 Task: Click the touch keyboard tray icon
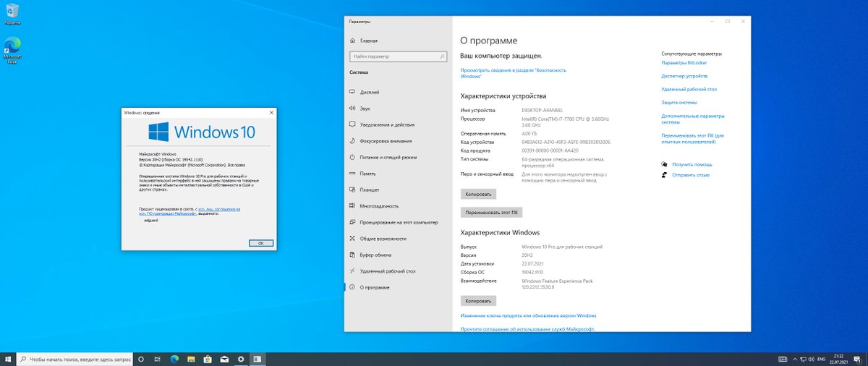pos(783,359)
